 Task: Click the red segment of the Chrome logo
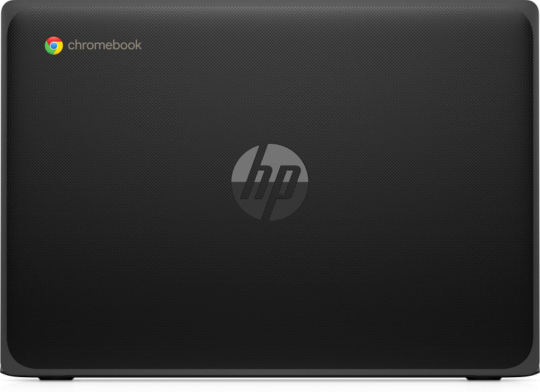tap(54, 38)
